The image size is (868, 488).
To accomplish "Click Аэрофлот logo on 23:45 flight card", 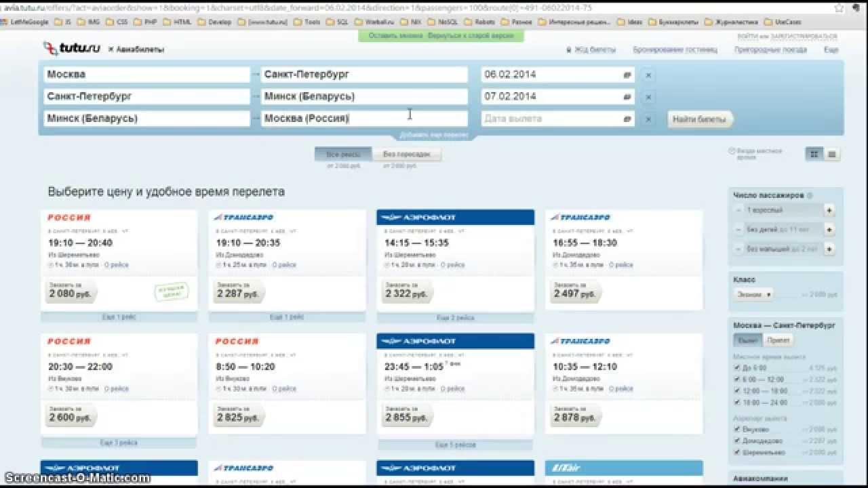I will click(418, 341).
